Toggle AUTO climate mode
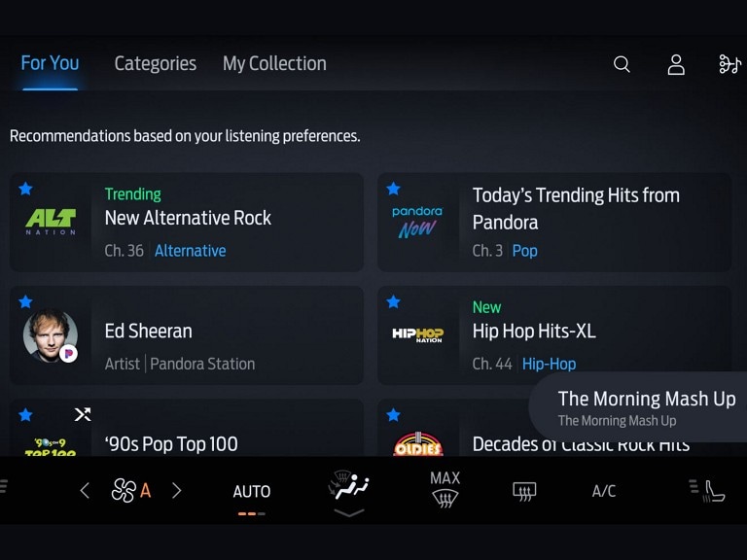747x560 pixels. (252, 491)
